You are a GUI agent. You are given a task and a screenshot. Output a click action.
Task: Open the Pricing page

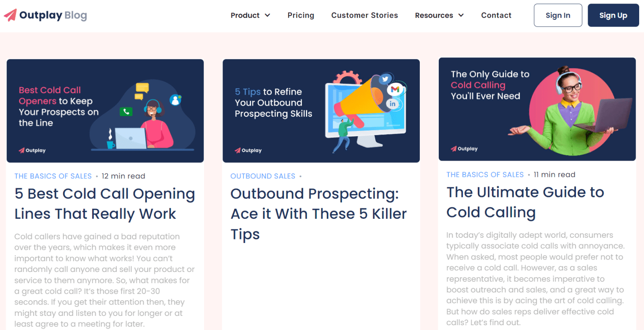[301, 15]
